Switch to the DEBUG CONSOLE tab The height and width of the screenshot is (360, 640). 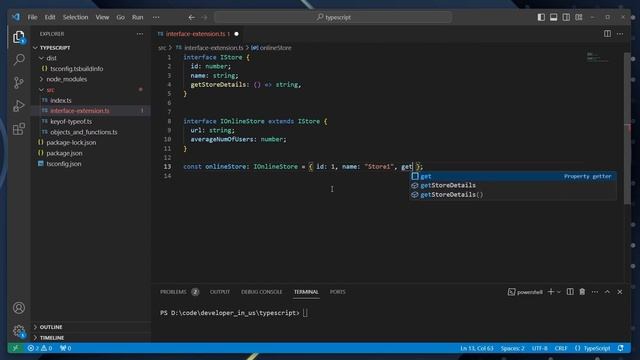point(261,292)
